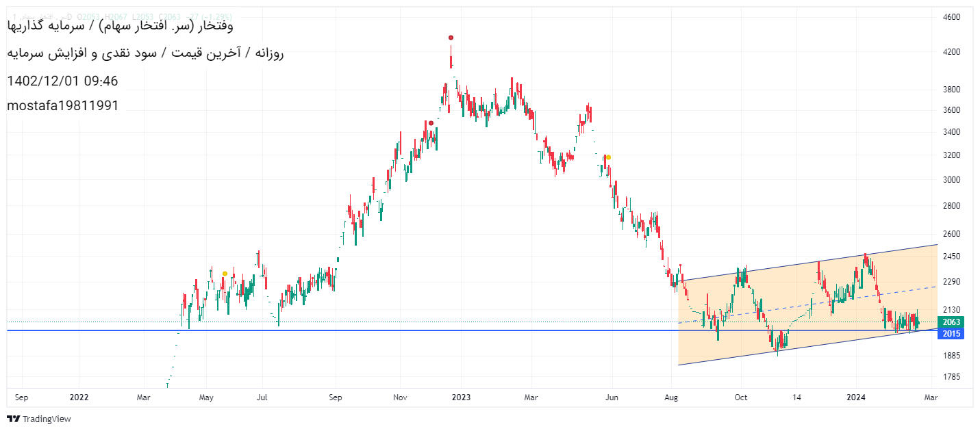The width and height of the screenshot is (980, 431).
Task: Click the 2800 price axis label
Action: [952, 206]
